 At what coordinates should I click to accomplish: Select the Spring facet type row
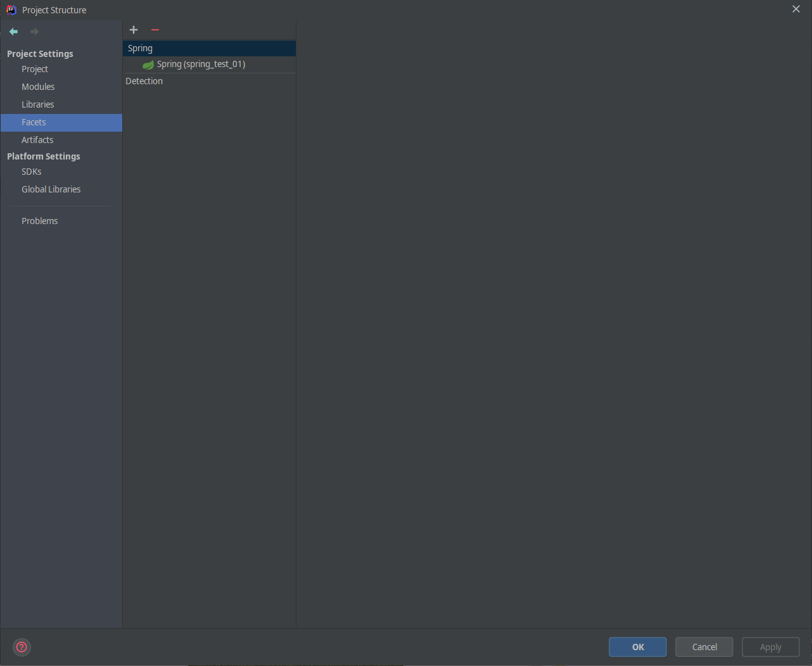[x=209, y=48]
